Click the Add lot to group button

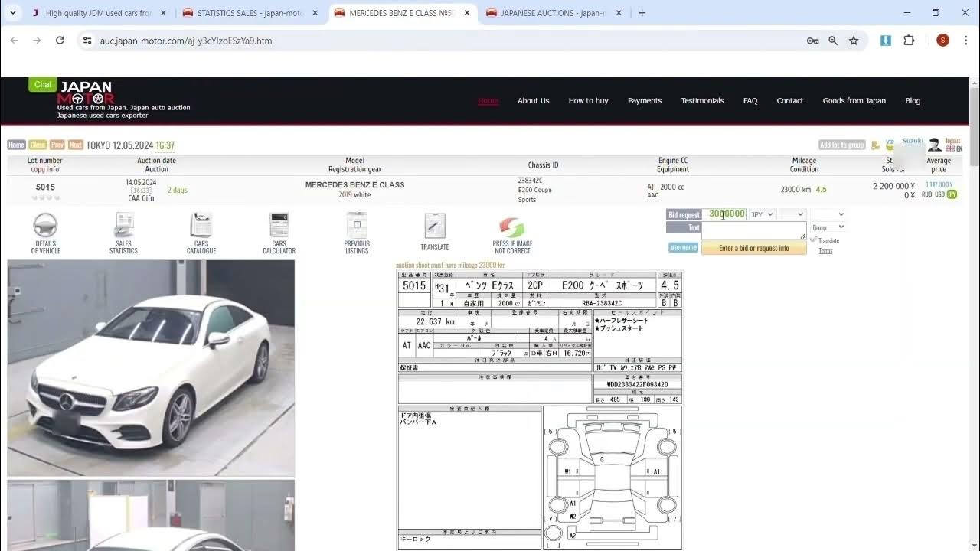pos(841,145)
